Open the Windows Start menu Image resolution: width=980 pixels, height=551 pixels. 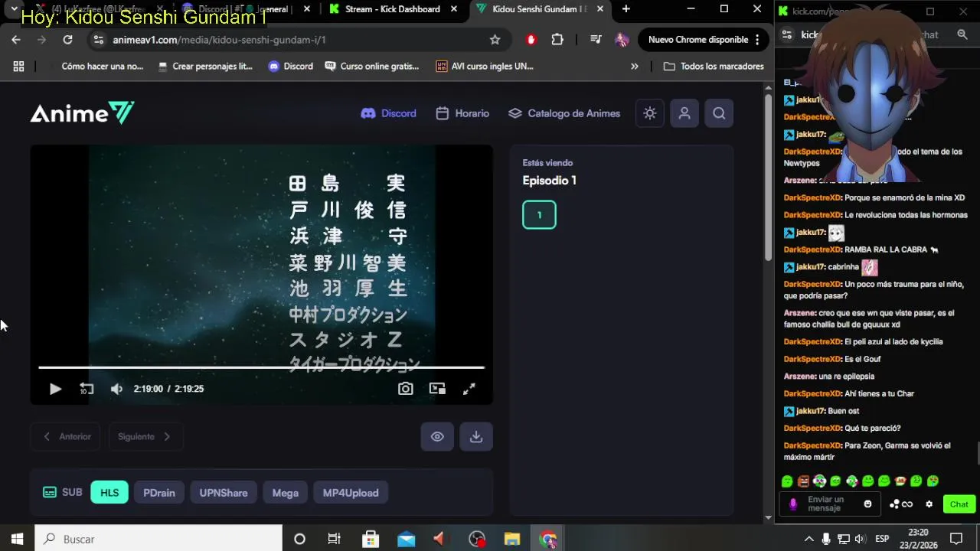click(17, 539)
